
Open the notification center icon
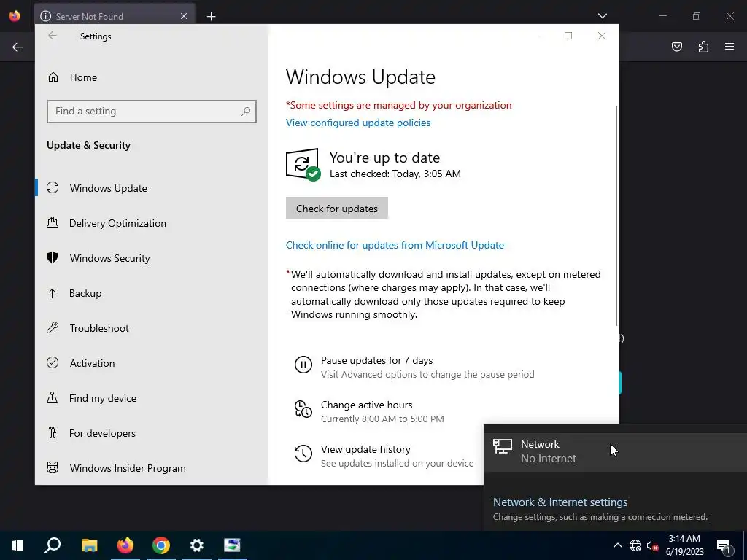coord(724,545)
